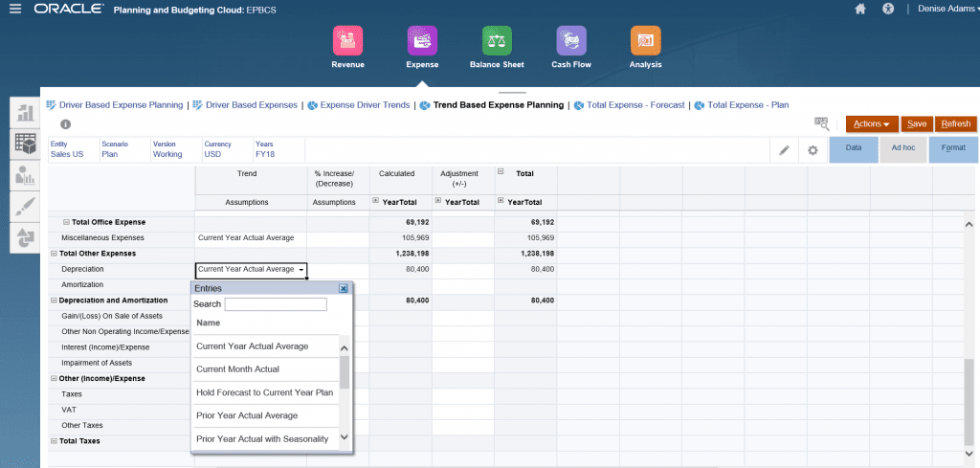The width and height of the screenshot is (980, 468).
Task: Collapse the Total Taxes row
Action: point(54,441)
